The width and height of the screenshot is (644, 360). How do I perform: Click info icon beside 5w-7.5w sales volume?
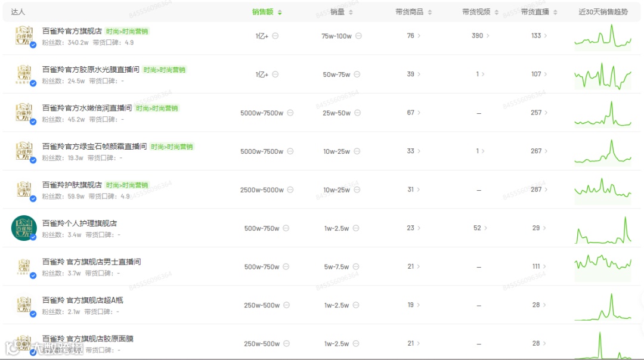tap(356, 266)
